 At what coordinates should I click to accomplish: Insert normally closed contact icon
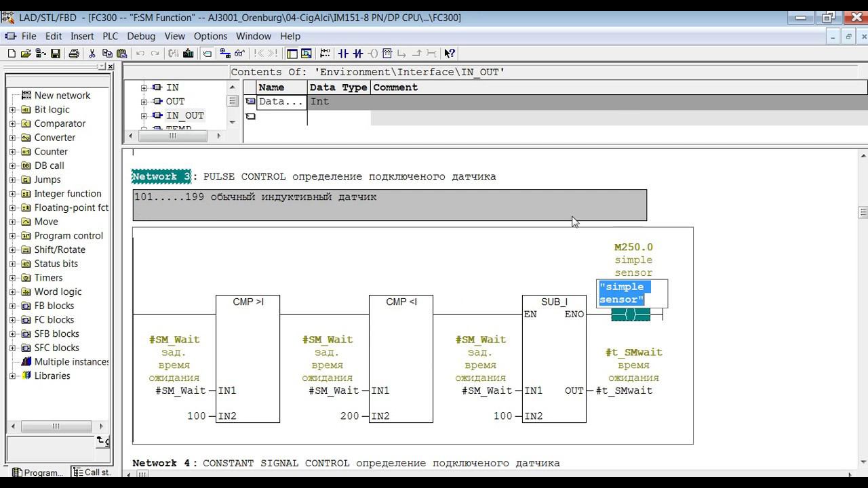pos(357,54)
